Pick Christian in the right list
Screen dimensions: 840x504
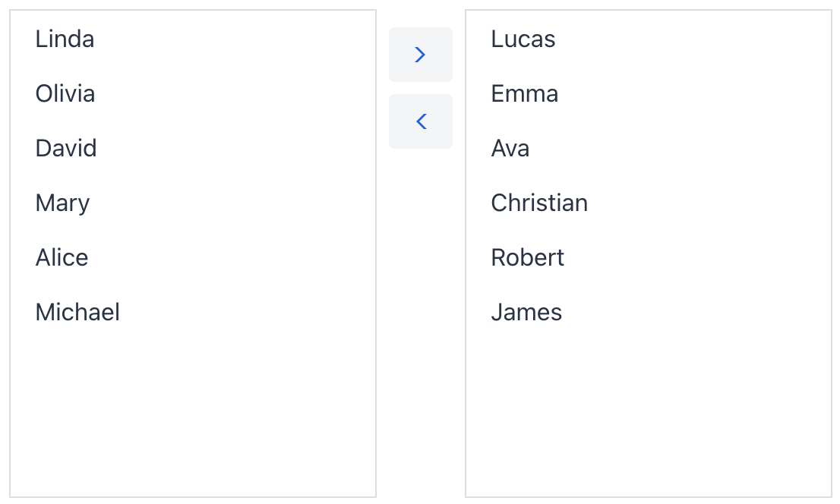539,203
